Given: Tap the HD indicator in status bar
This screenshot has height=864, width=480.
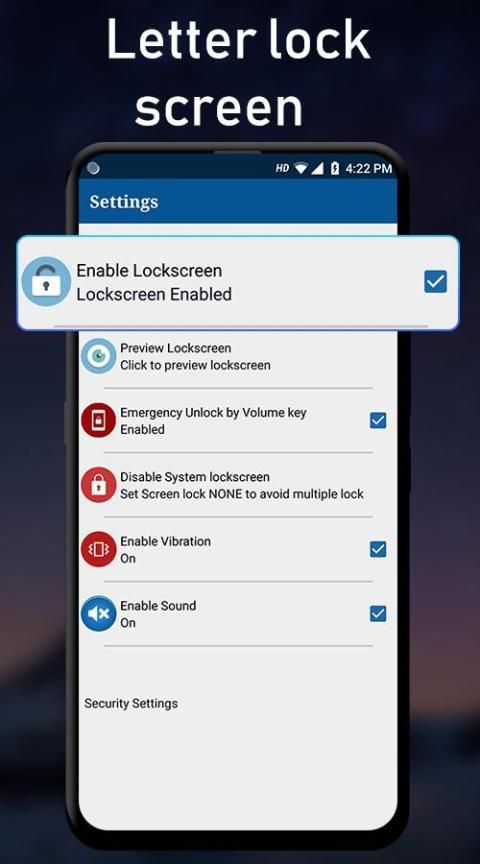Looking at the screenshot, I should [x=282, y=169].
